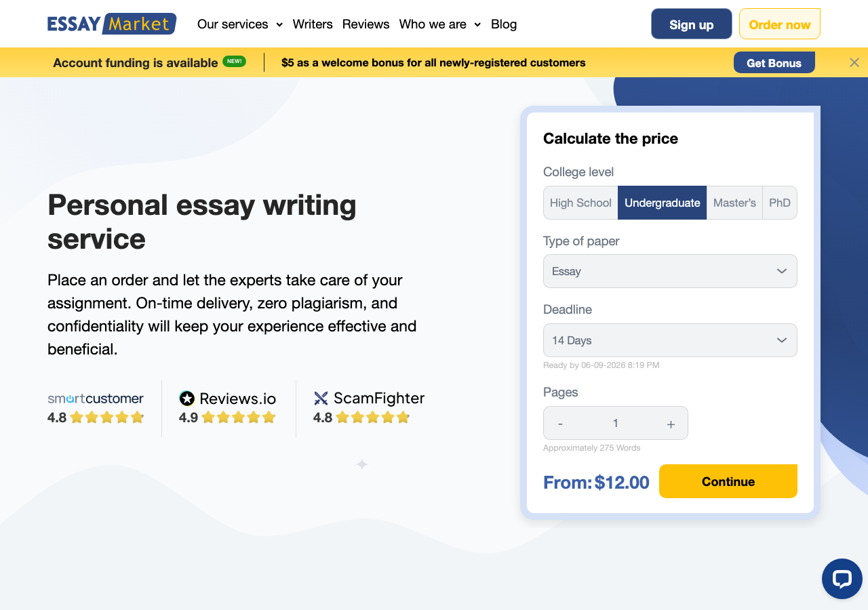Open the Type of paper dropdown
868x610 pixels.
[x=670, y=271]
